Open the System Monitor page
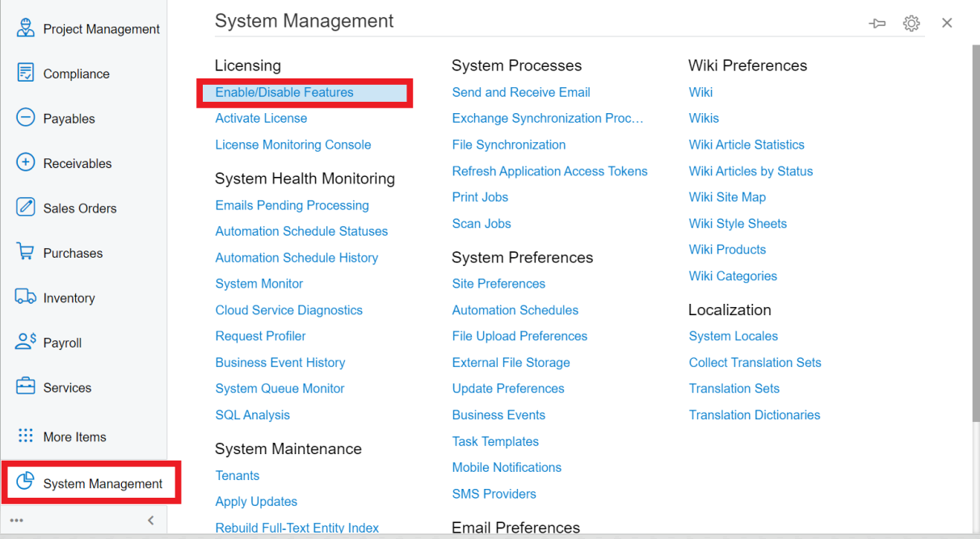This screenshot has width=980, height=539. [259, 283]
